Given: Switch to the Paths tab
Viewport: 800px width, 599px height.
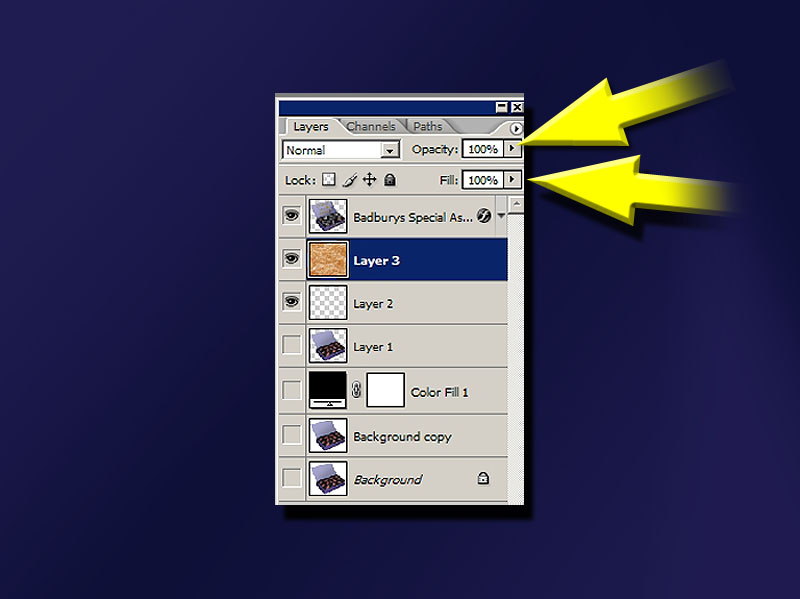Looking at the screenshot, I should coord(428,127).
